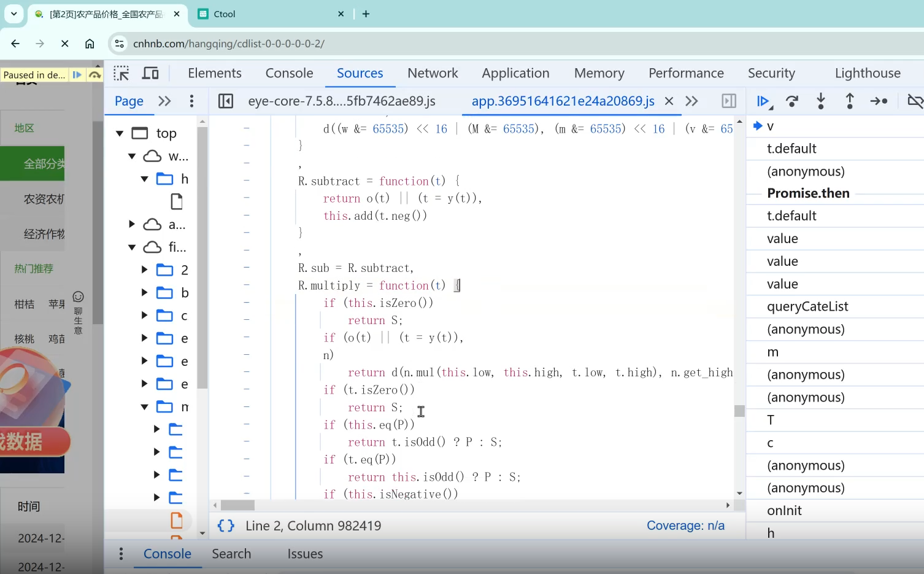Collapse the 'fi...' cloud domain node

coord(132,247)
